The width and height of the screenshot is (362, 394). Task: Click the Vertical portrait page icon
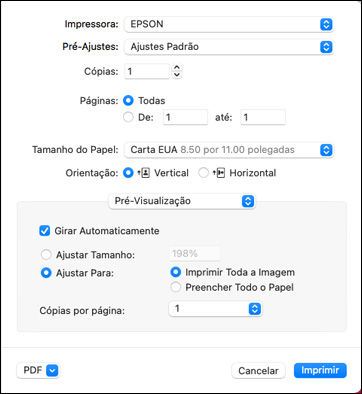point(143,173)
